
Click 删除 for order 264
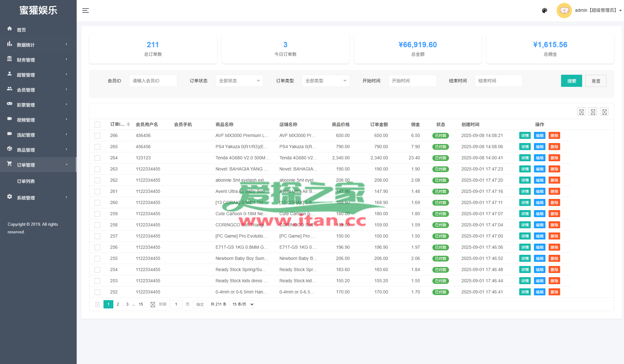[554, 158]
